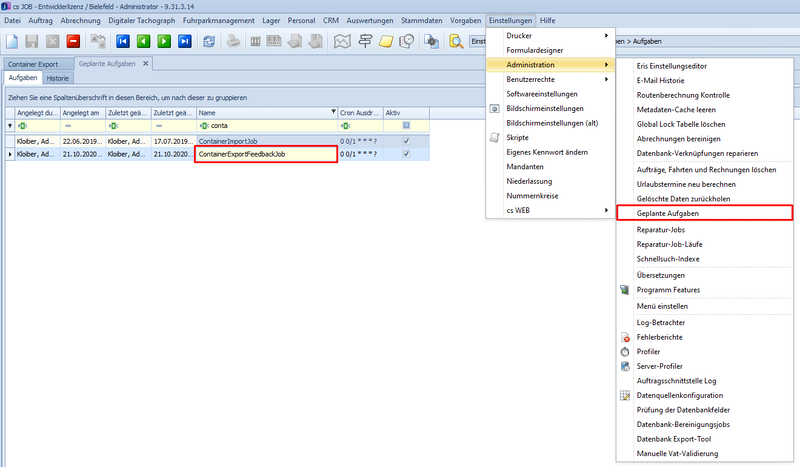Click the yellow sticky note icon
The image size is (800, 467).
pos(386,41)
